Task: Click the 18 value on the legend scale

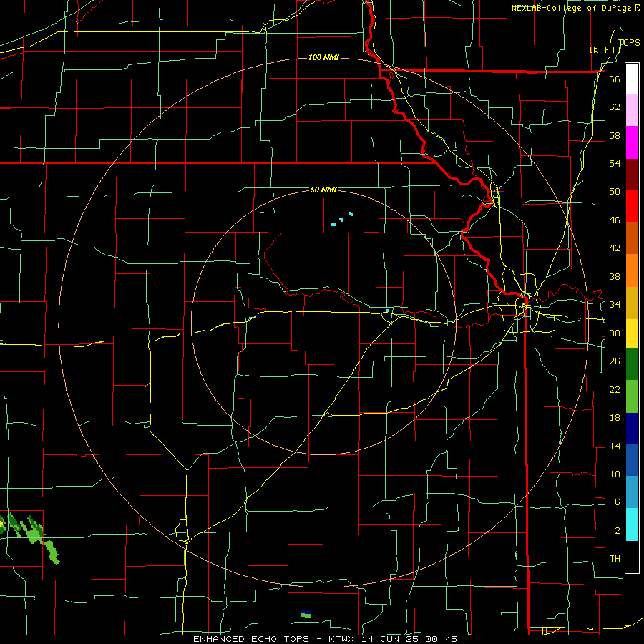Action: pos(615,418)
